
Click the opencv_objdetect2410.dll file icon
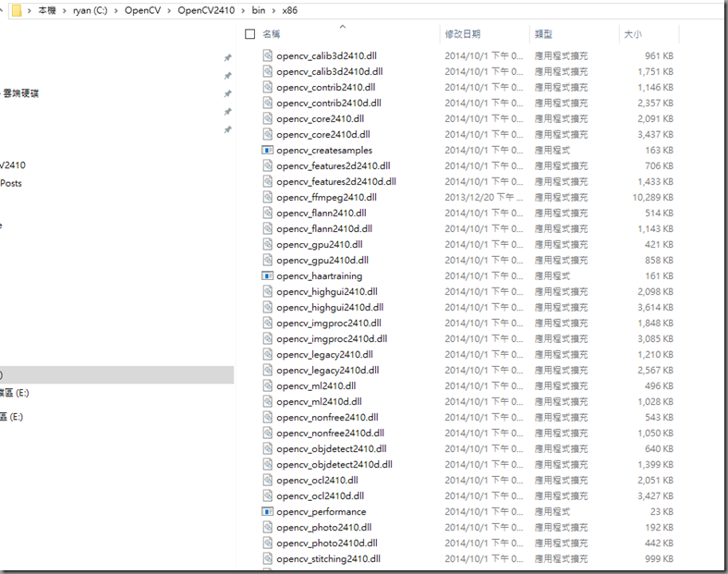pyautogui.click(x=267, y=448)
